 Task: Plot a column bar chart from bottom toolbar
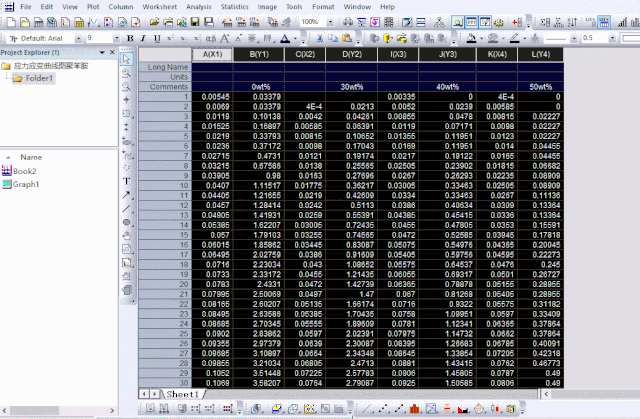coord(414,408)
